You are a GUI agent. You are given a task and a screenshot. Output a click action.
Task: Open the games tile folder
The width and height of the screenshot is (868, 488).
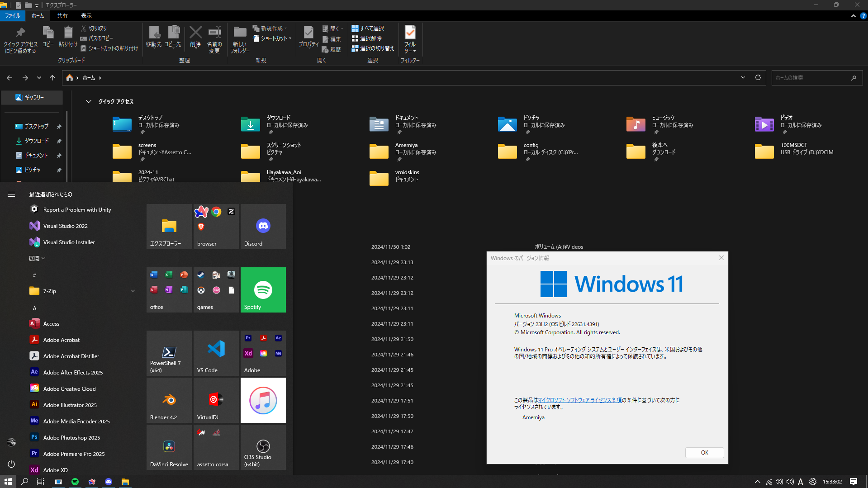click(216, 290)
